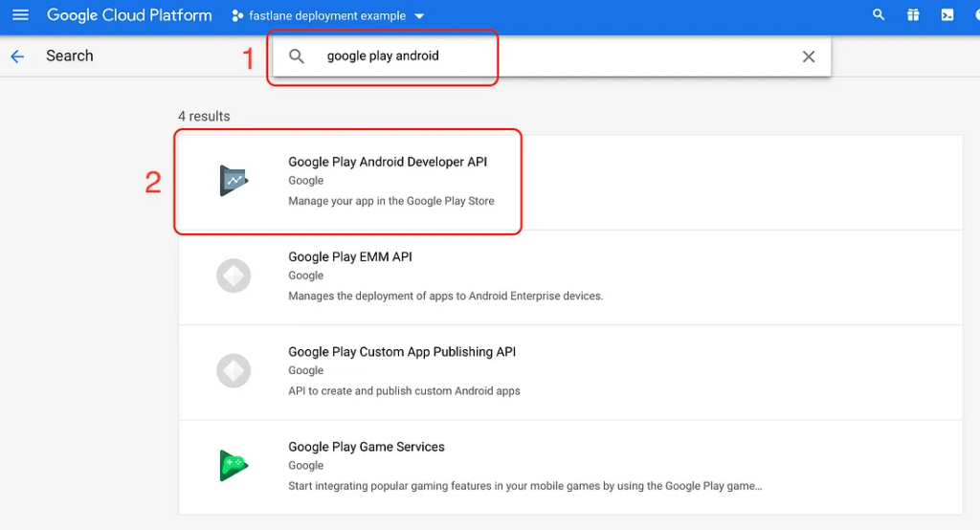This screenshot has width=980, height=530.
Task: Click the Google Play EMM API placeholder icon
Action: 234,276
